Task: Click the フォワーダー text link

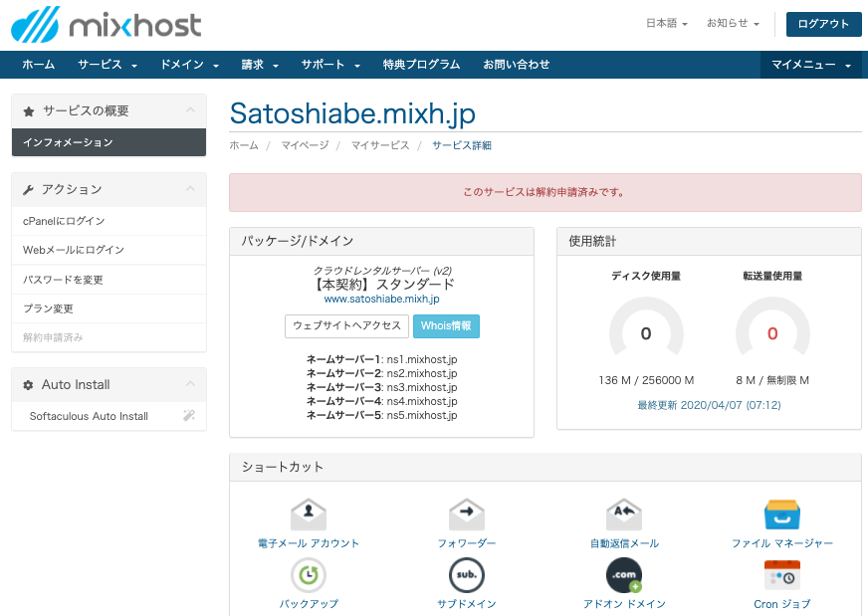Action: pyautogui.click(x=467, y=543)
